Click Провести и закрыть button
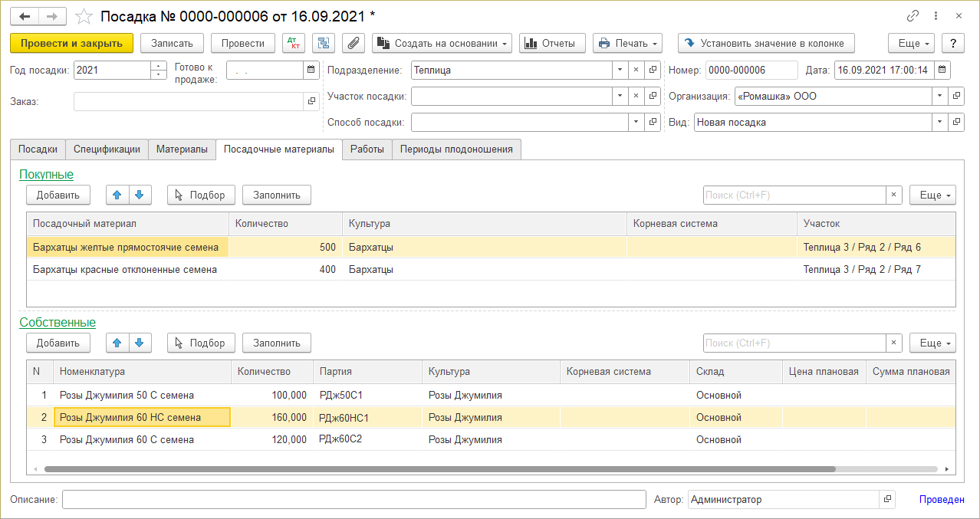 click(72, 44)
